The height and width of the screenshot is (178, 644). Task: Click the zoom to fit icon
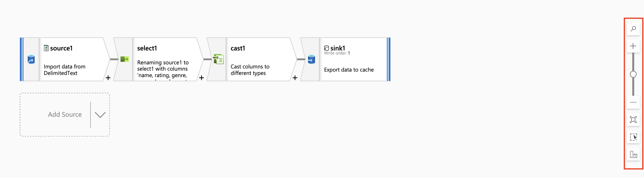coord(633,119)
